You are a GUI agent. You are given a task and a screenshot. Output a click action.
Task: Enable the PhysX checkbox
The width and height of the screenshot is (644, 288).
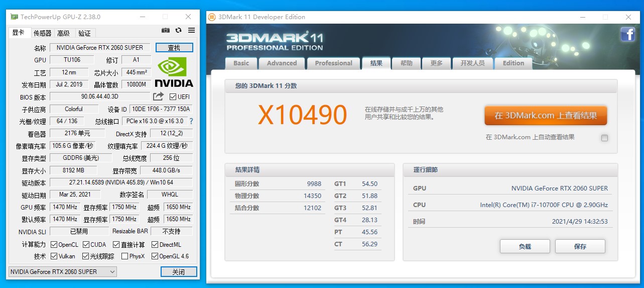pyautogui.click(x=124, y=256)
